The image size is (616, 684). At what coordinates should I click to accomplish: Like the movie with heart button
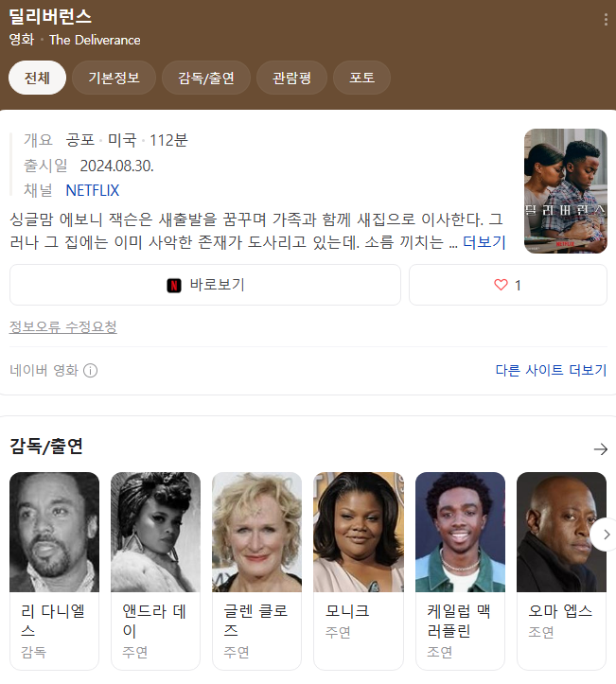pos(508,285)
